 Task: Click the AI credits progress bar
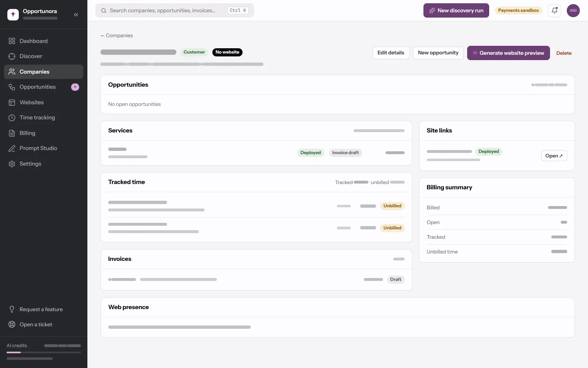click(x=44, y=352)
